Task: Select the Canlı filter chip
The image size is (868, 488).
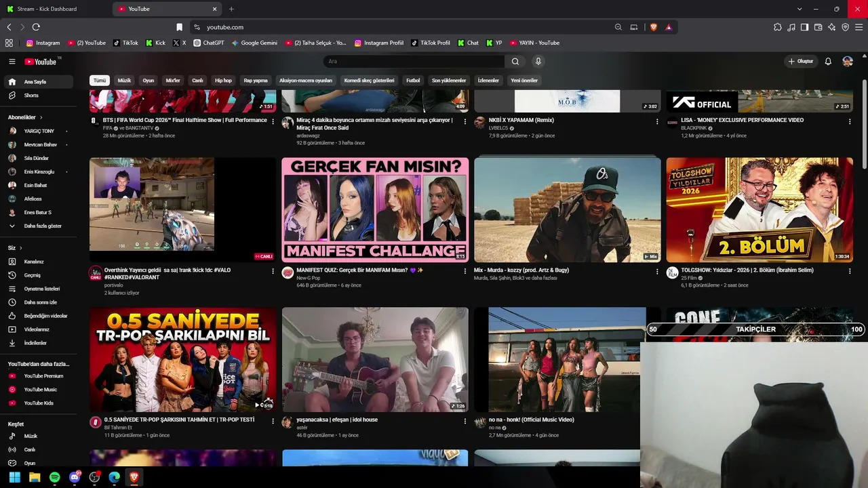Action: pos(197,81)
